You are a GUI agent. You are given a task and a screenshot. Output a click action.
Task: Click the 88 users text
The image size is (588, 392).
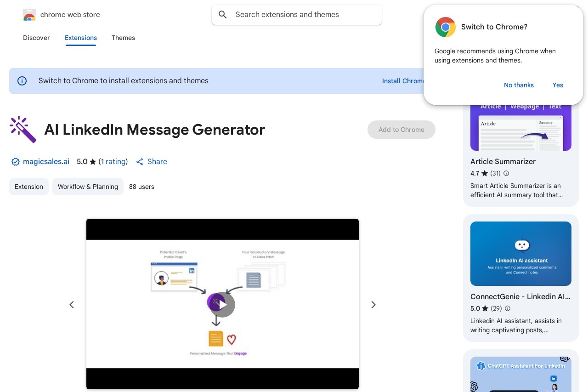coord(141,187)
